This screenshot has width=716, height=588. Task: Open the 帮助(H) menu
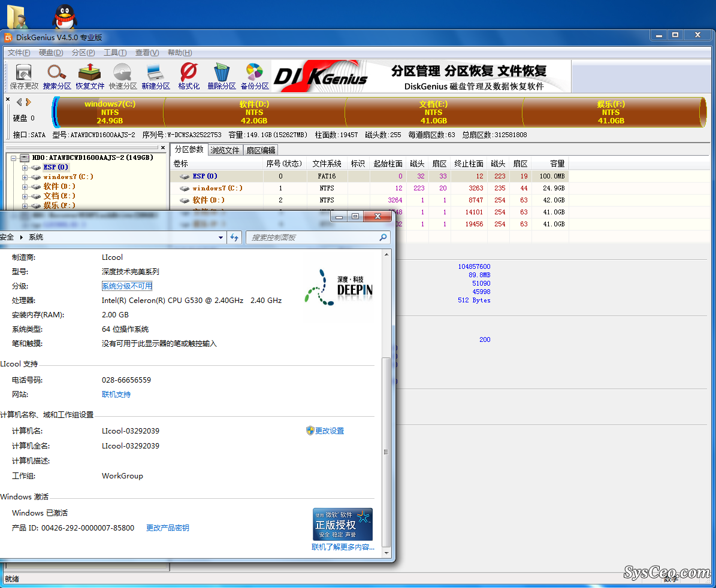click(x=180, y=53)
